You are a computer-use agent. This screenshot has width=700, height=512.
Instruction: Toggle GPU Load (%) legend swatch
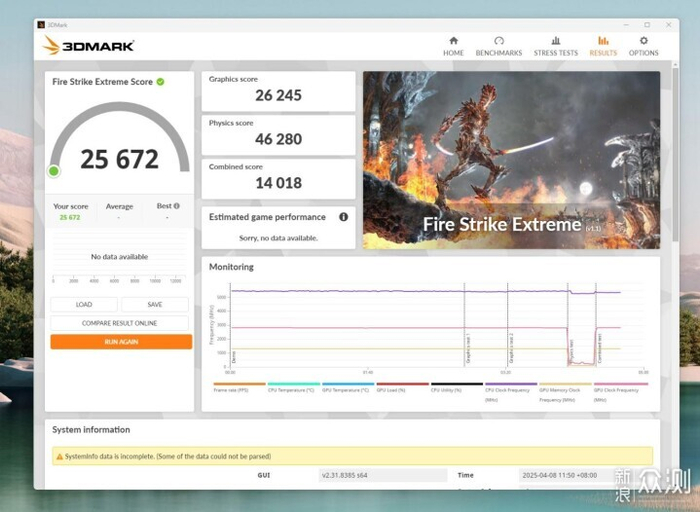point(403,384)
